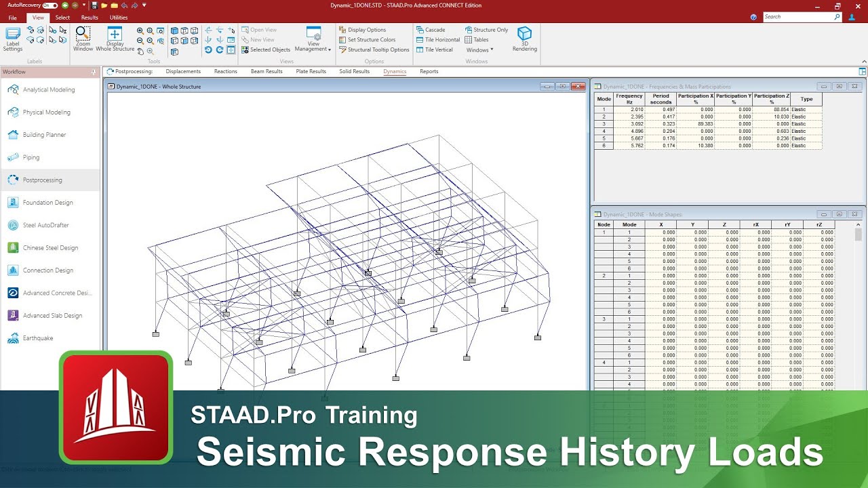Open the Beam Results page
The width and height of the screenshot is (868, 488).
pyautogui.click(x=267, y=71)
